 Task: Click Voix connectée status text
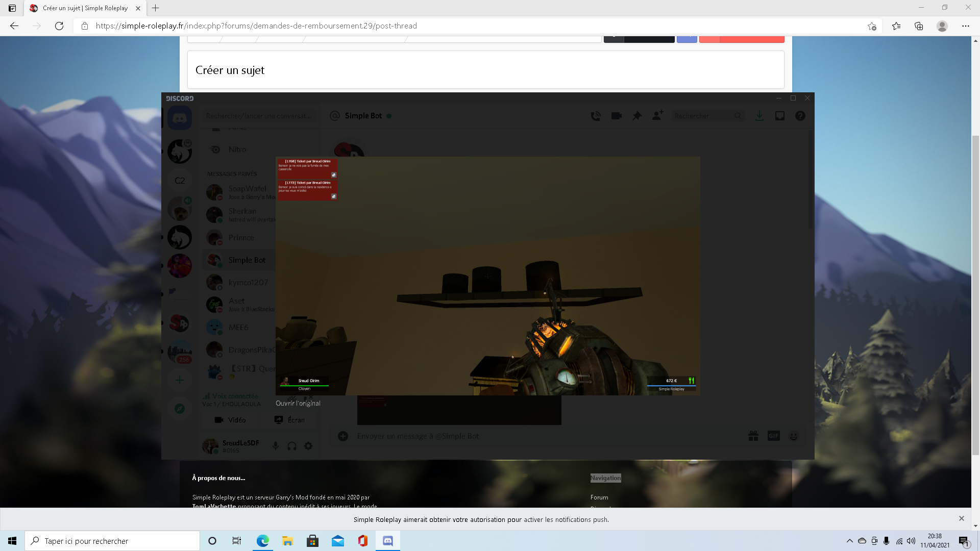235,396
